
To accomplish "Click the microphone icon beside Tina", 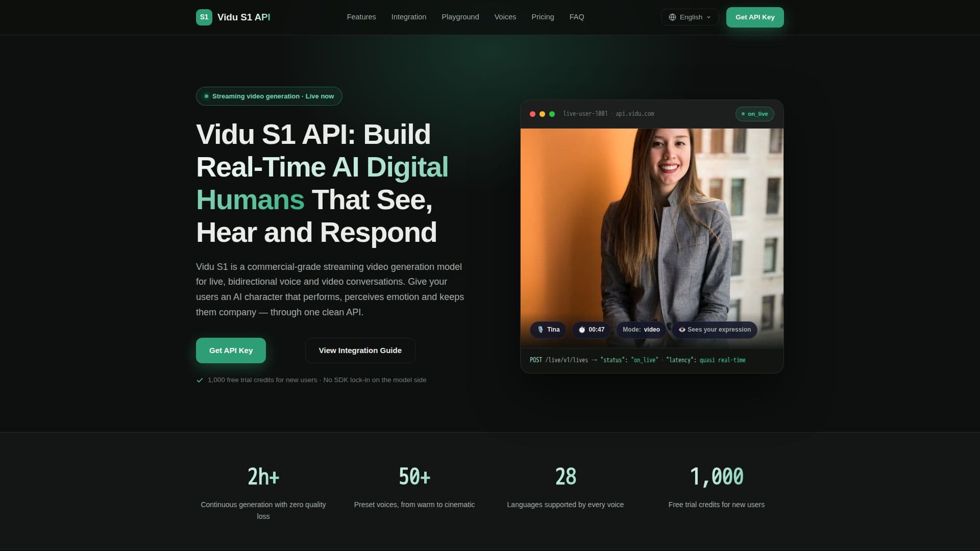I will click(x=541, y=330).
